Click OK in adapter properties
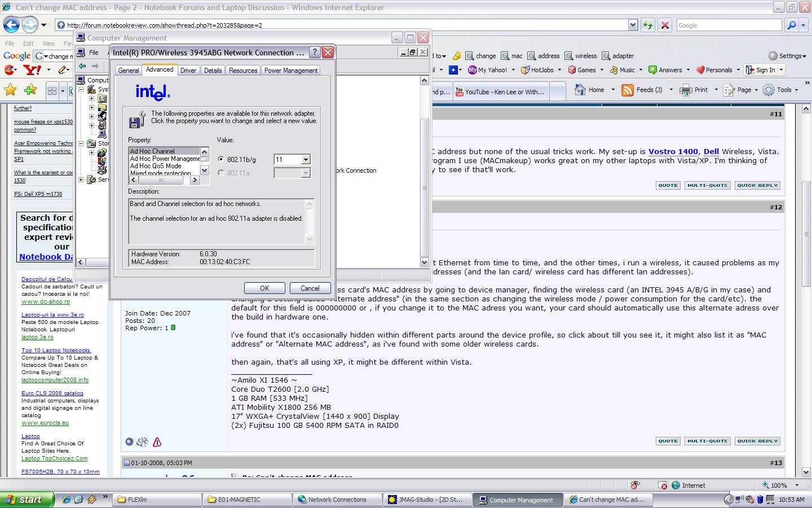 pos(264,288)
